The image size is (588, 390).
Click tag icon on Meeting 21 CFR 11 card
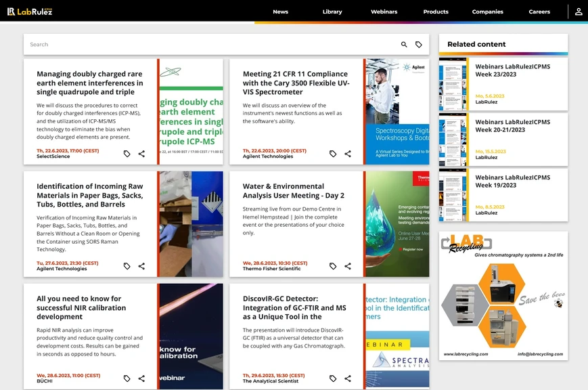(333, 154)
